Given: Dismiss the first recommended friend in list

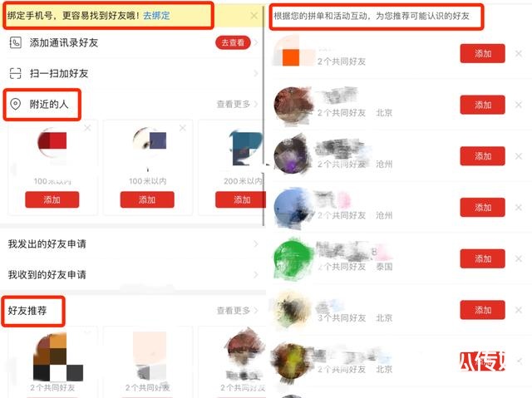Looking at the screenshot, I should [x=519, y=53].
